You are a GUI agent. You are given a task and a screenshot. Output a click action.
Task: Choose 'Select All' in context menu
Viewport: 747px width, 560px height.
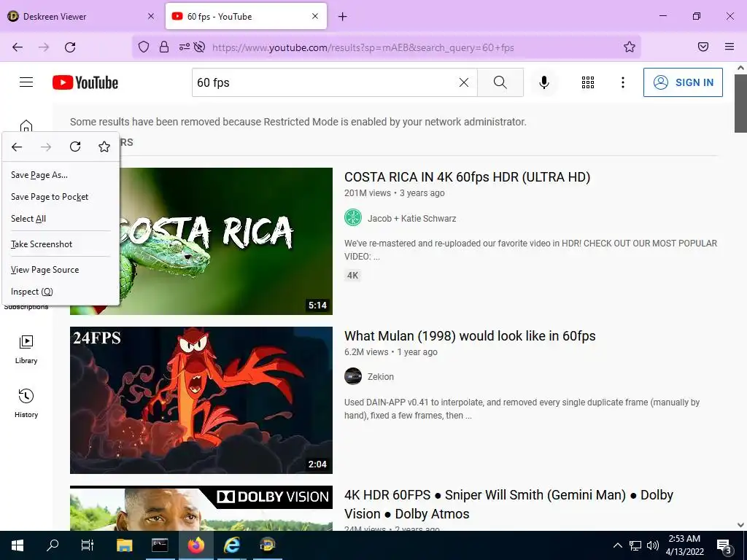[x=61, y=219]
